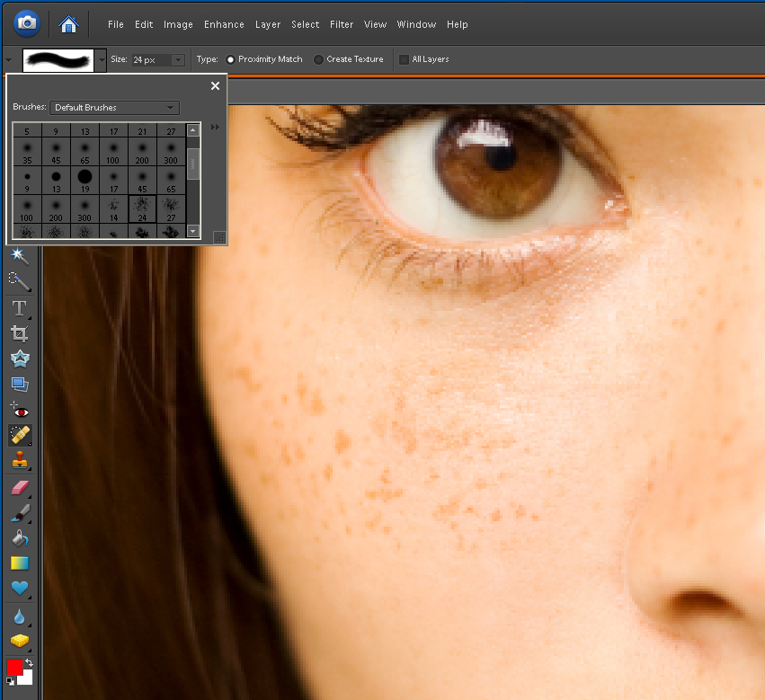Viewport: 765px width, 700px height.
Task: Choose the Crop tool
Action: (x=19, y=333)
